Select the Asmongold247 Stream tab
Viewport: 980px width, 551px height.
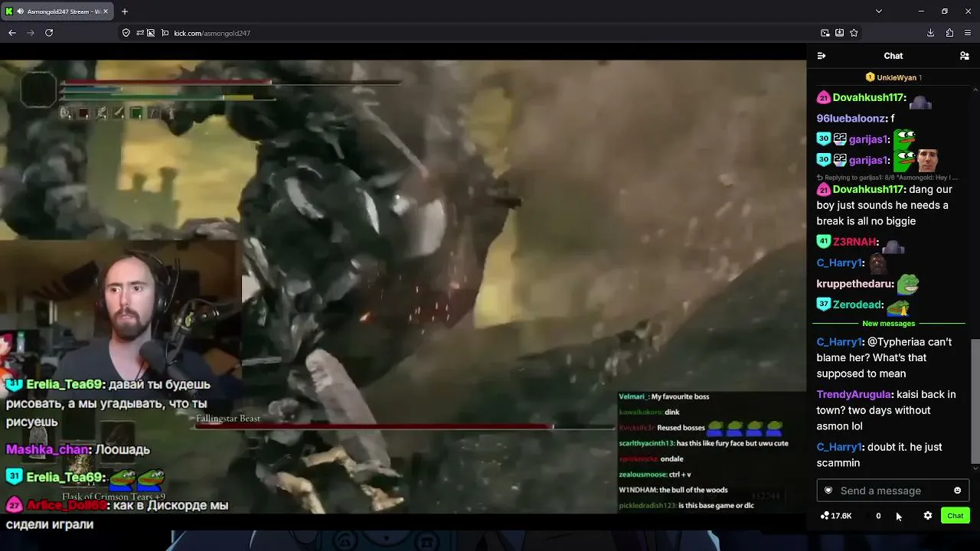click(x=57, y=11)
